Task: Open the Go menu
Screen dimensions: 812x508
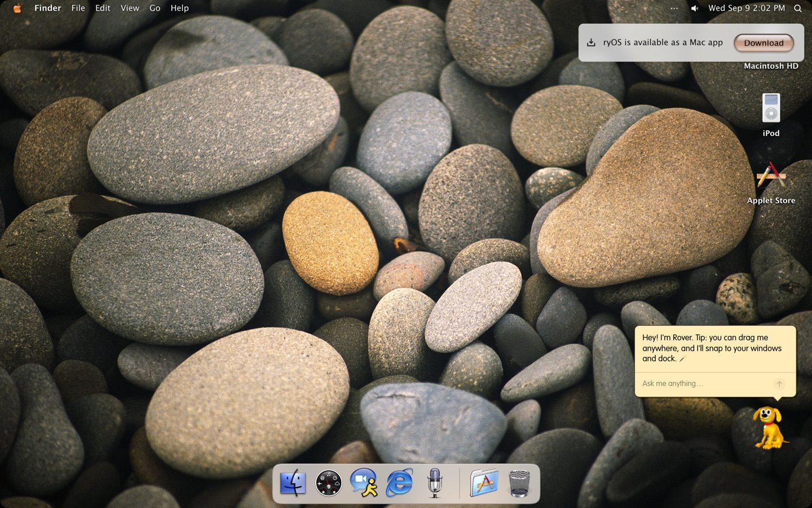Action: [x=155, y=8]
